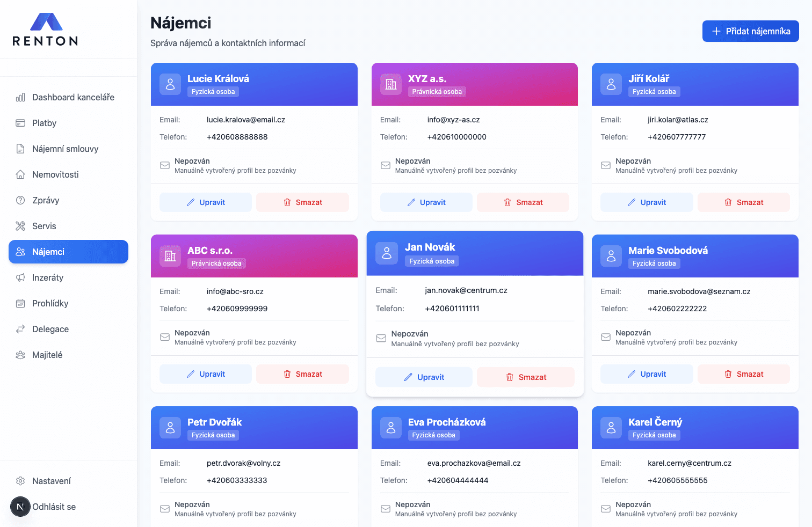The image size is (812, 527).
Task: Edit Lucie Králová with Upravit
Action: coord(206,202)
